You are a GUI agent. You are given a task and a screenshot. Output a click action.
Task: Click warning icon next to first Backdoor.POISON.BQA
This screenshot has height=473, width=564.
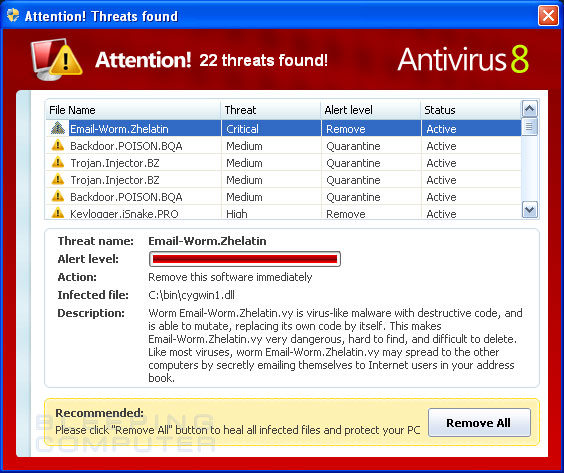(x=58, y=145)
